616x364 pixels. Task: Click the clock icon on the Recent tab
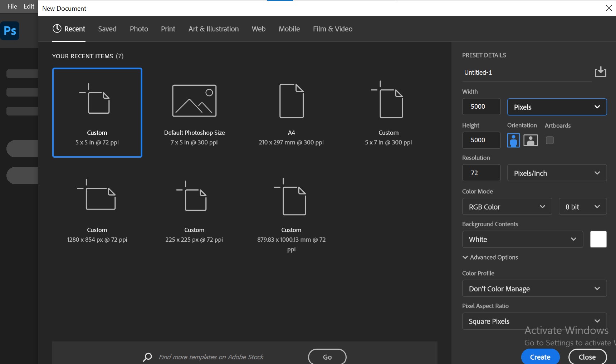click(x=57, y=29)
